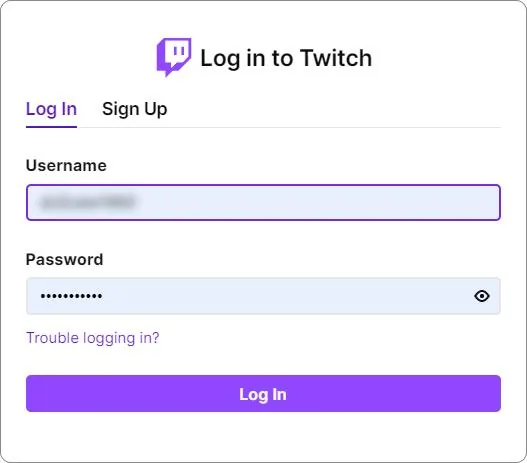Click the Password field label
The image size is (527, 463).
[x=65, y=259]
